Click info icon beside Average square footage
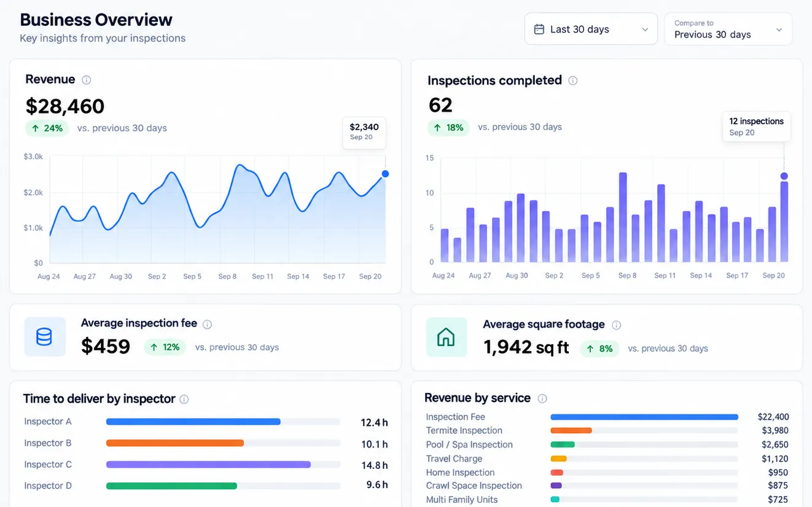The height and width of the screenshot is (507, 812). coord(616,325)
